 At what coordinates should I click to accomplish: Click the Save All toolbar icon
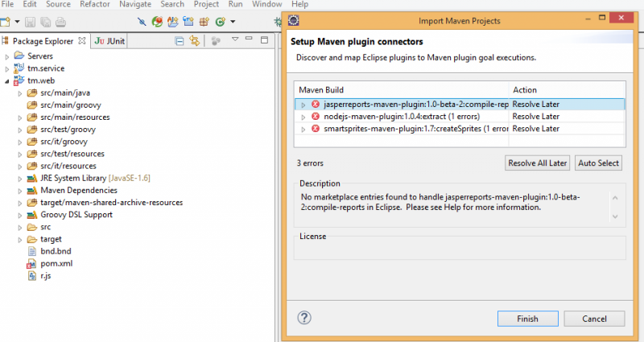pos(46,22)
